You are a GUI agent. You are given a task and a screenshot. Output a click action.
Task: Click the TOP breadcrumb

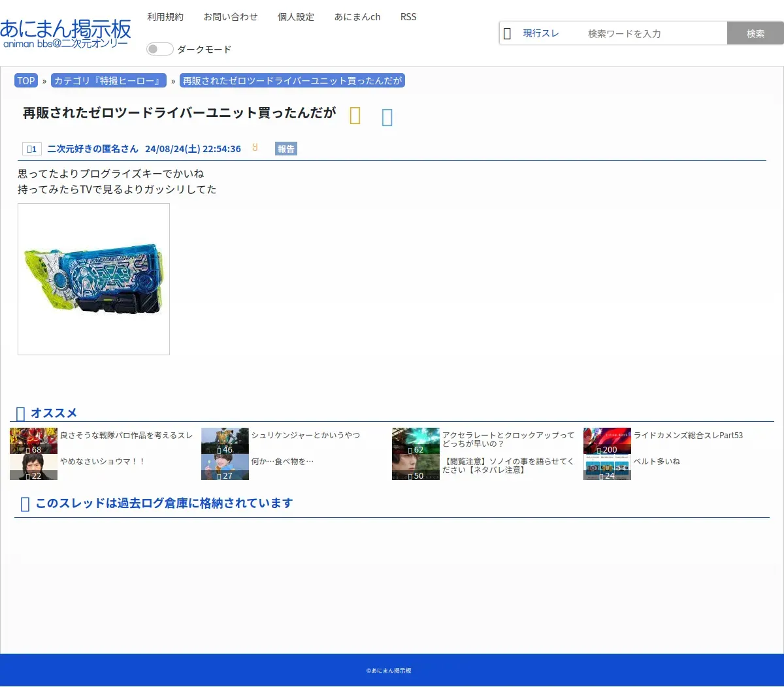click(x=26, y=80)
